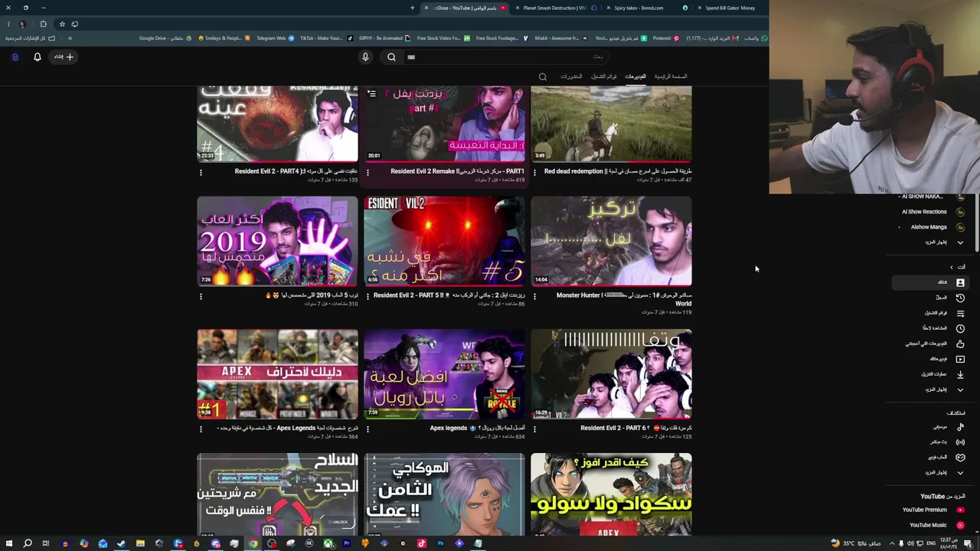
Task: Click the YouTube search magnifier button
Action: [x=391, y=57]
